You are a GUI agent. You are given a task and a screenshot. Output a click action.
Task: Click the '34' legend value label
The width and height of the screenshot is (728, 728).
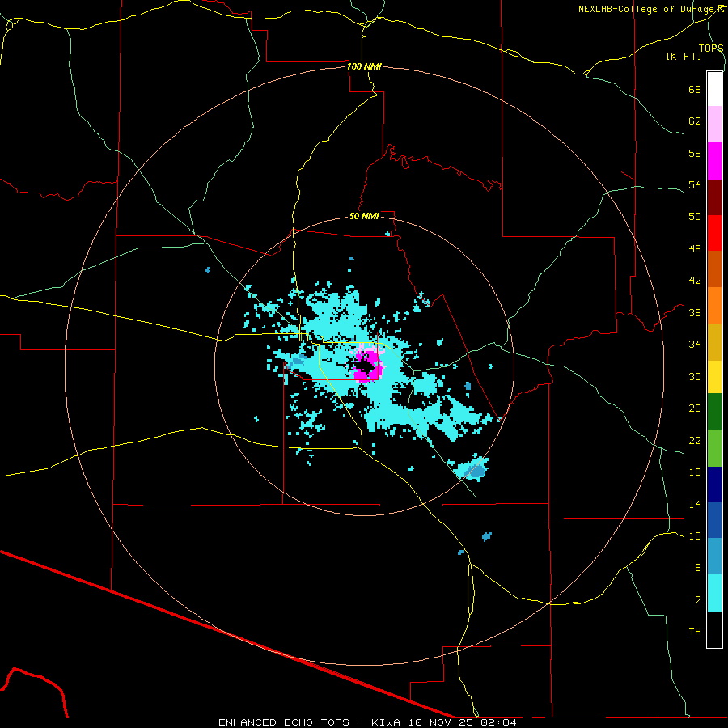coord(695,344)
